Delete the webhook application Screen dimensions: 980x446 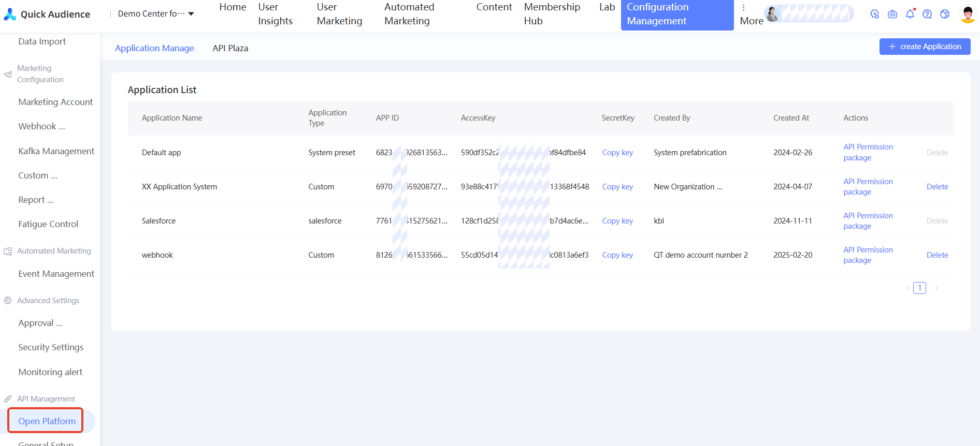click(x=937, y=255)
